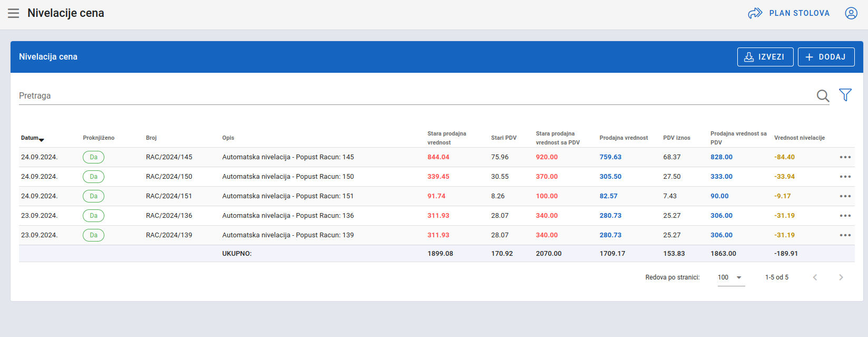Click the '1-5 od 5' page indicator
Screen dimensions: 868x337
point(777,277)
